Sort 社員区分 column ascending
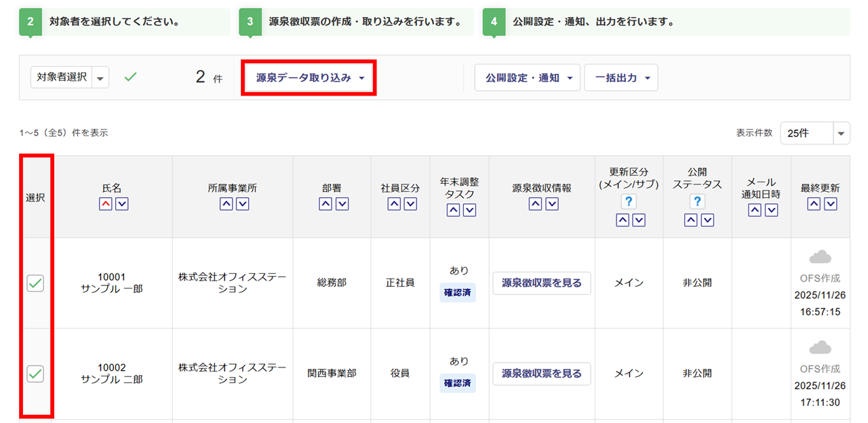Image resolution: width=868 pixels, height=423 pixels. pyautogui.click(x=393, y=204)
